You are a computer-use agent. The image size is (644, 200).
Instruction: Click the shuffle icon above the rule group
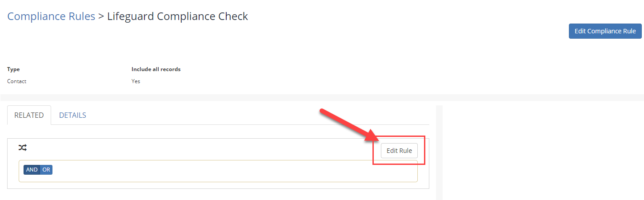click(23, 148)
